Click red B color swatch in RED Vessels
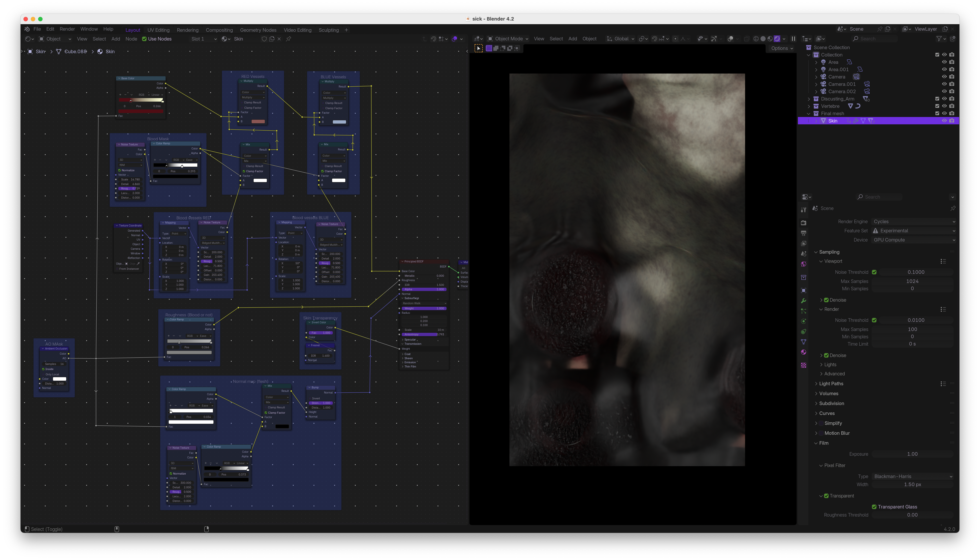The width and height of the screenshot is (980, 560). click(258, 122)
